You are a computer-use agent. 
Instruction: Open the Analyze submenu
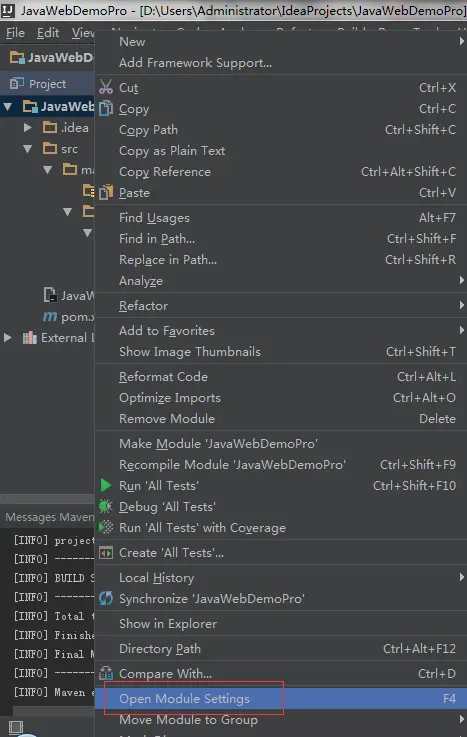click(x=281, y=281)
